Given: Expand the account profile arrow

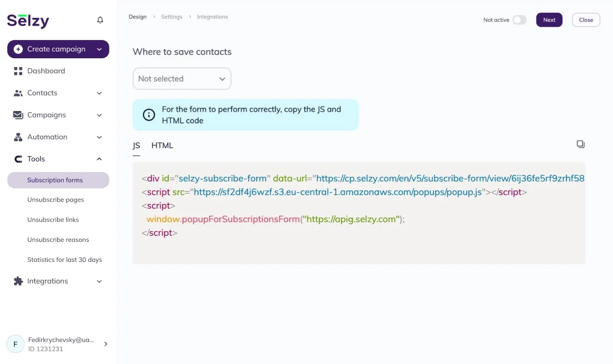Looking at the screenshot, I should pyautogui.click(x=105, y=344).
